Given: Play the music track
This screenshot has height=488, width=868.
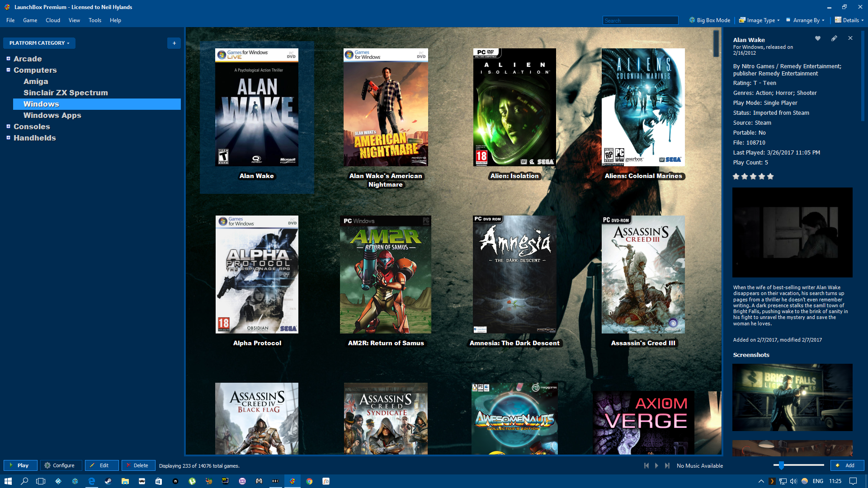Looking at the screenshot, I should 657,465.
